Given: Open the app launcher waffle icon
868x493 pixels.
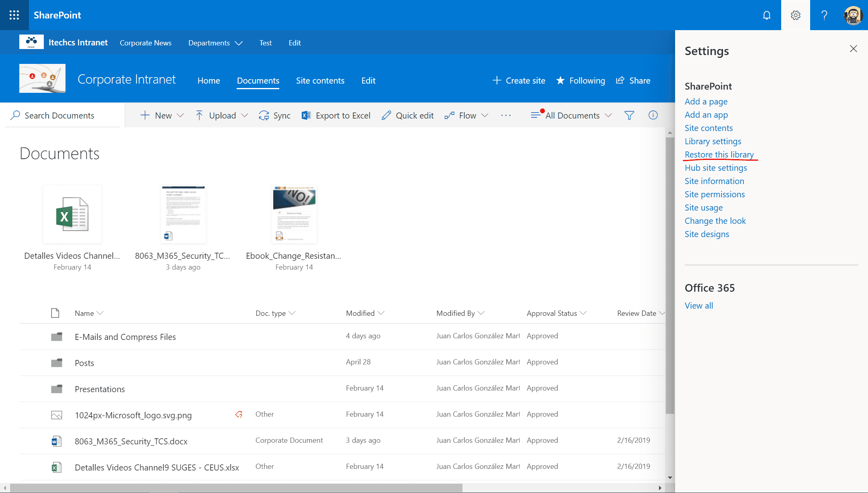Looking at the screenshot, I should [x=14, y=15].
